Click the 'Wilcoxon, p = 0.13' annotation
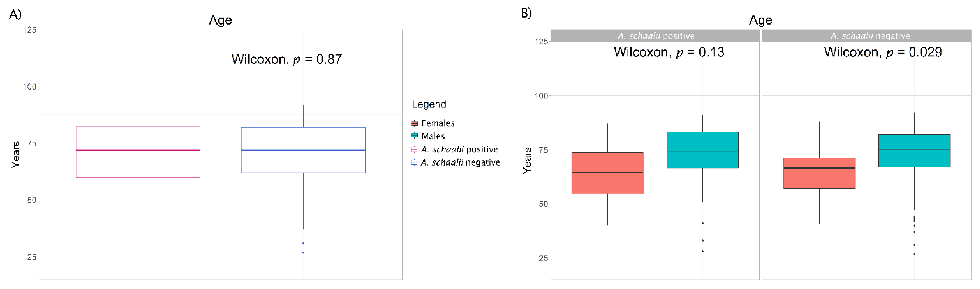The image size is (980, 289). pyautogui.click(x=669, y=52)
